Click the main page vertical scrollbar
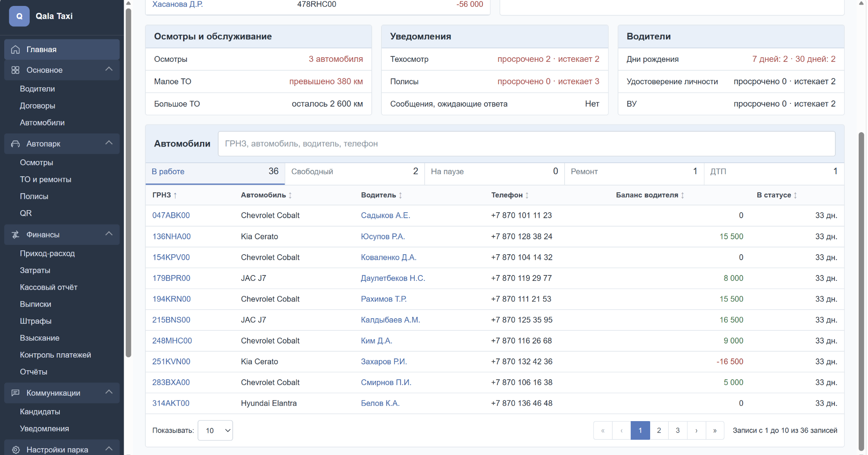Screen dimensions: 868x455 [861, 291]
